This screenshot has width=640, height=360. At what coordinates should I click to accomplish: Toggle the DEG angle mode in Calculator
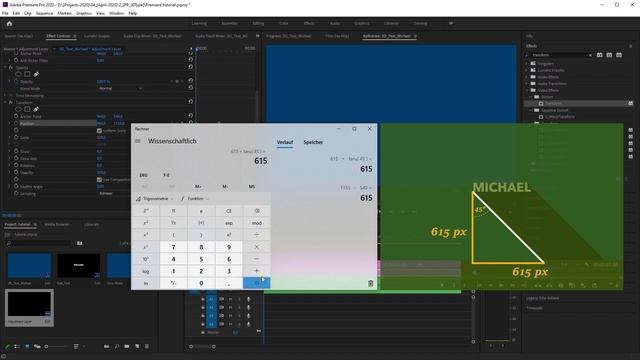143,175
